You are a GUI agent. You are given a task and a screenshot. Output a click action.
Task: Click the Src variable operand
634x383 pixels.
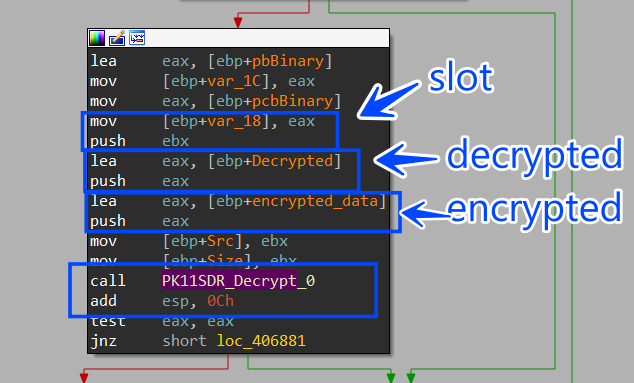[x=220, y=241]
